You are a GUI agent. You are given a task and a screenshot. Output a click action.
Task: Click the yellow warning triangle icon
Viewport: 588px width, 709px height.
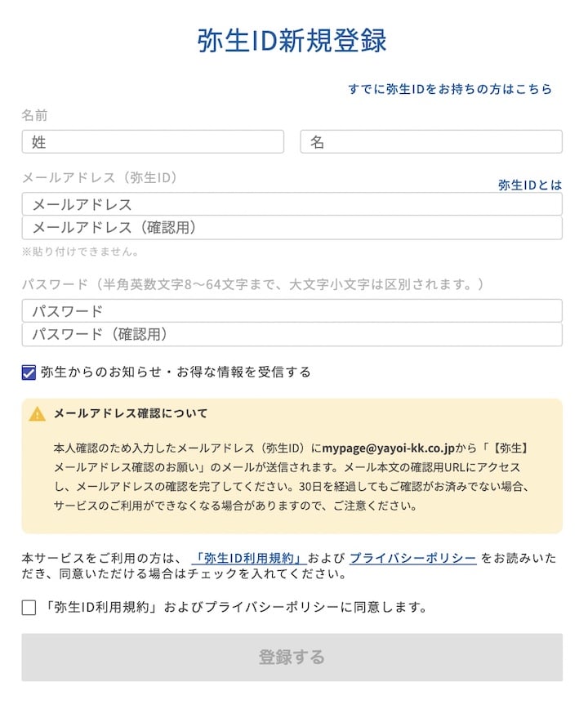click(37, 412)
